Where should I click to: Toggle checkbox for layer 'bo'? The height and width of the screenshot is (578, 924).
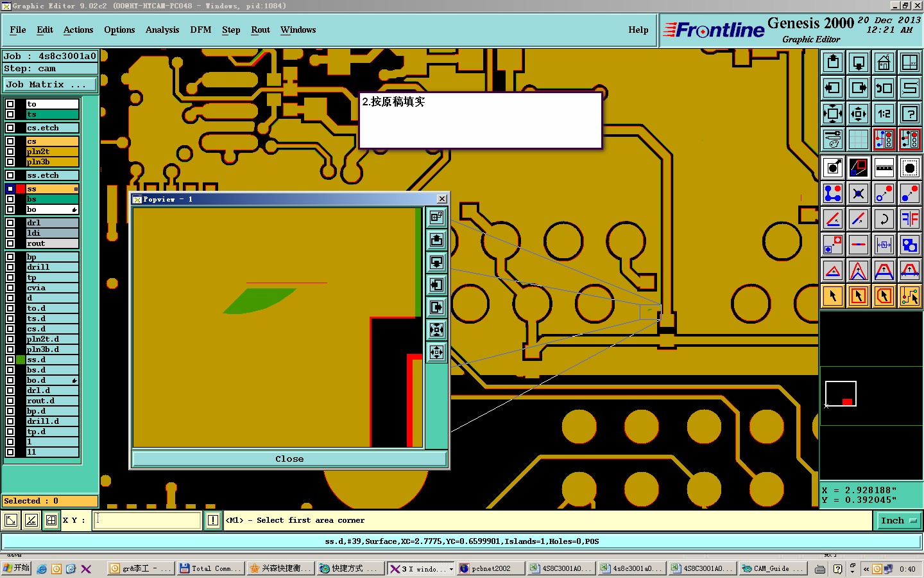pyautogui.click(x=10, y=209)
